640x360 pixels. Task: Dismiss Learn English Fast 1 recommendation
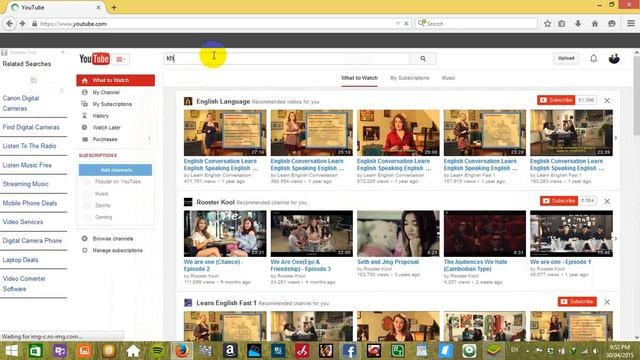coord(607,302)
